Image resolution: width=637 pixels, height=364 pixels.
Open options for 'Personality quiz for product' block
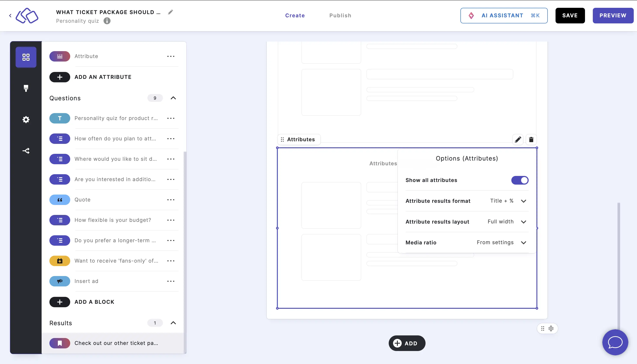click(x=171, y=118)
